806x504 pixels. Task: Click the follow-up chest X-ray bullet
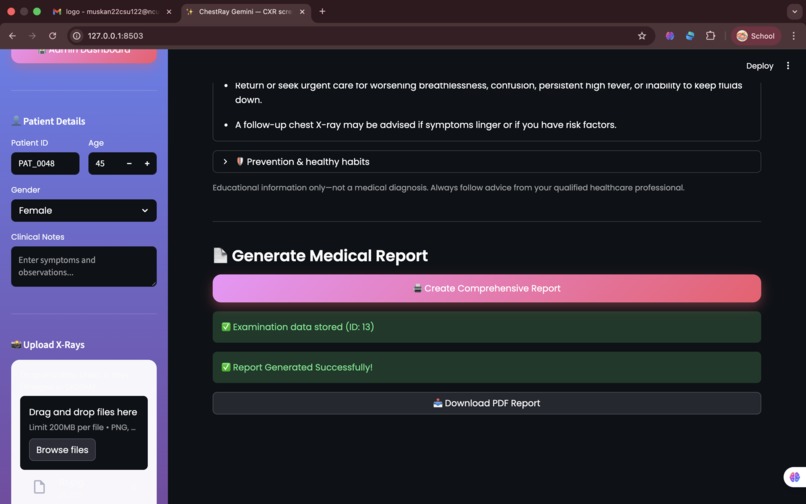point(426,125)
